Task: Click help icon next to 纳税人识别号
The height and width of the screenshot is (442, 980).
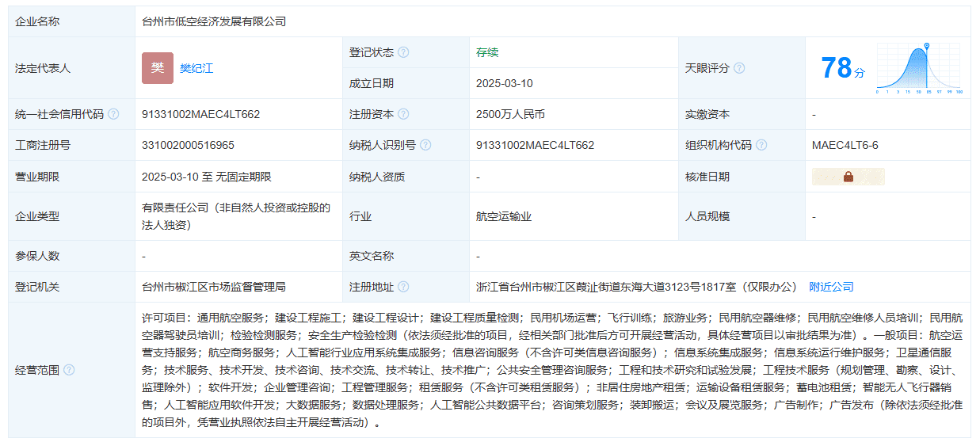Action: pos(425,145)
